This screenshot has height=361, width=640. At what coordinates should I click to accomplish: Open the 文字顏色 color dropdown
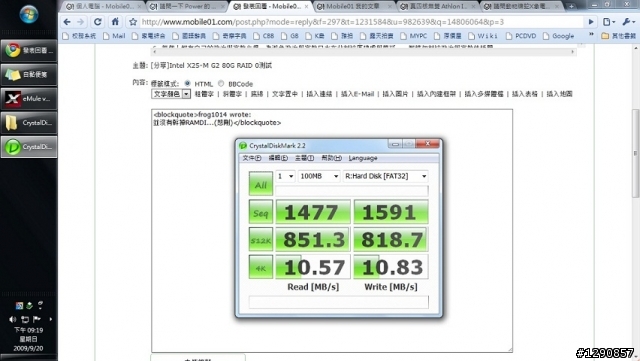[171, 94]
